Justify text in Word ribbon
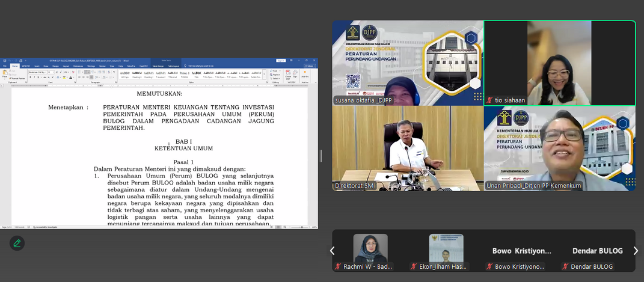 point(91,77)
